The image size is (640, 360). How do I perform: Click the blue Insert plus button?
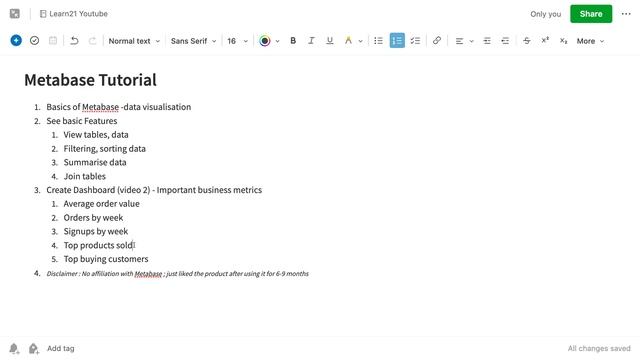[16, 40]
